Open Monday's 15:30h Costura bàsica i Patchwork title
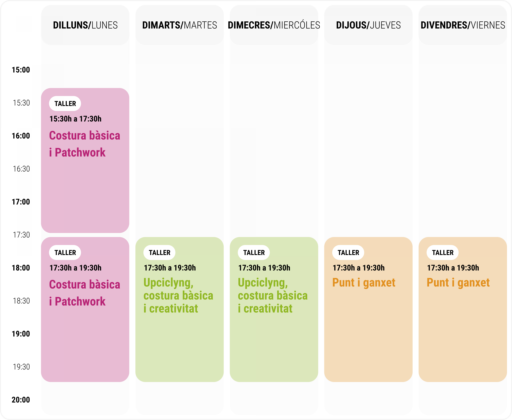 click(x=84, y=144)
